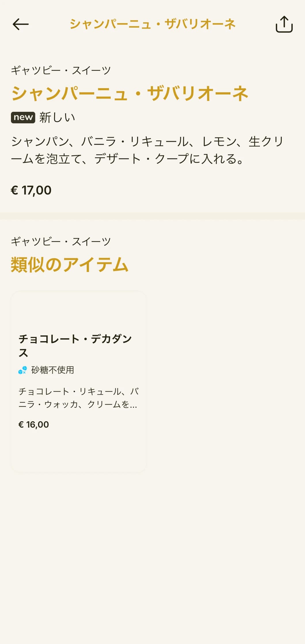
Task: Open the second ギャツビー・スイーツ label above similar items
Action: 61,241
